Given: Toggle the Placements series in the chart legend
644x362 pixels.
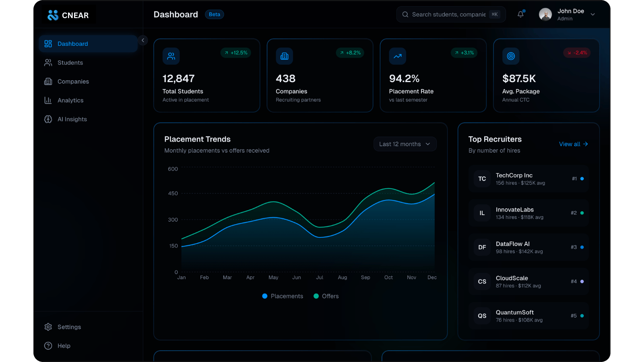Looking at the screenshot, I should click(283, 296).
